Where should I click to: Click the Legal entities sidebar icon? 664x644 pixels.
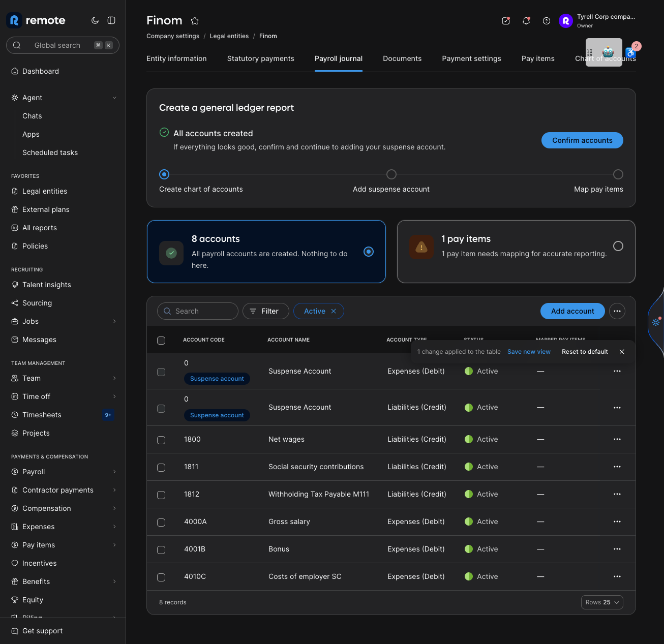15,191
